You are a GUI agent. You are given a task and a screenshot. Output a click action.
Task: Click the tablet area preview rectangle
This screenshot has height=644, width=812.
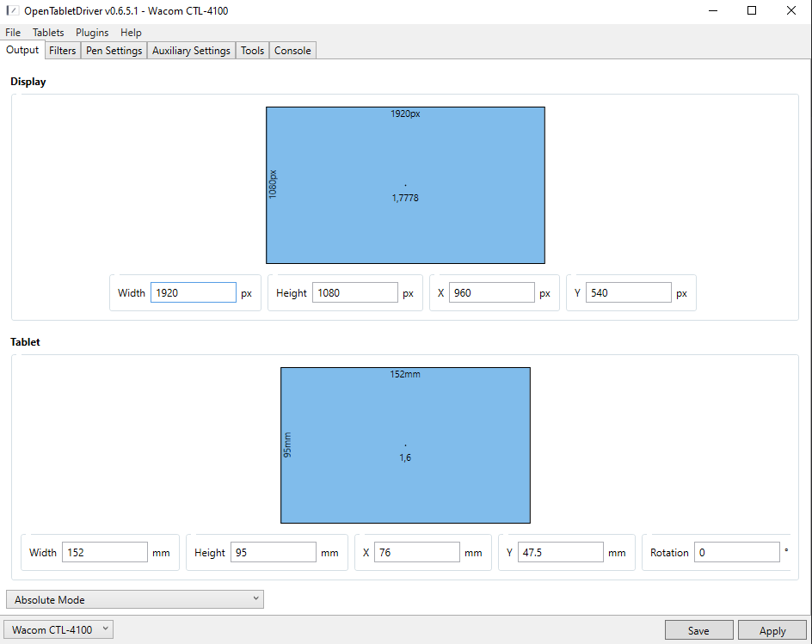pyautogui.click(x=405, y=445)
